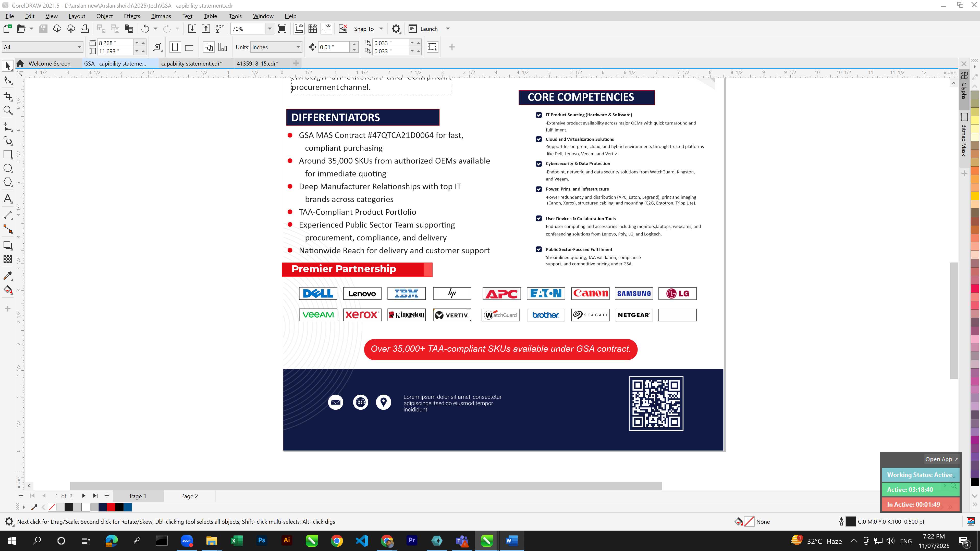Switch to Page 2 tab
Image resolution: width=980 pixels, height=551 pixels.
189,496
